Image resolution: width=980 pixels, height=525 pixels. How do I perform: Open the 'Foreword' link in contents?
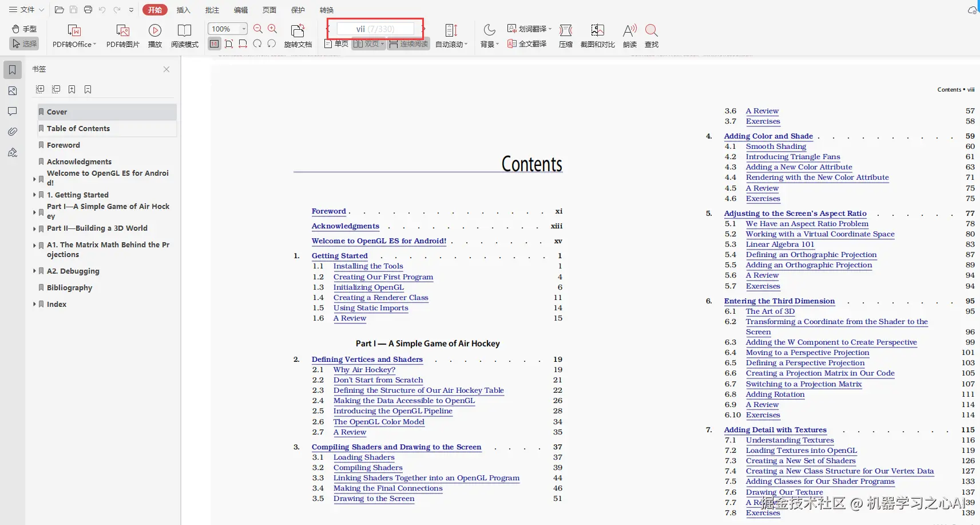click(329, 211)
